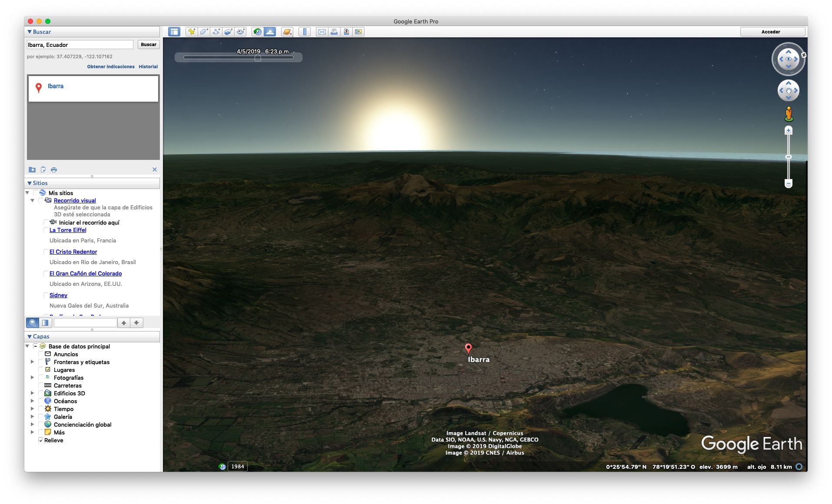The width and height of the screenshot is (832, 504).
Task: Print the search results panel
Action: click(54, 169)
